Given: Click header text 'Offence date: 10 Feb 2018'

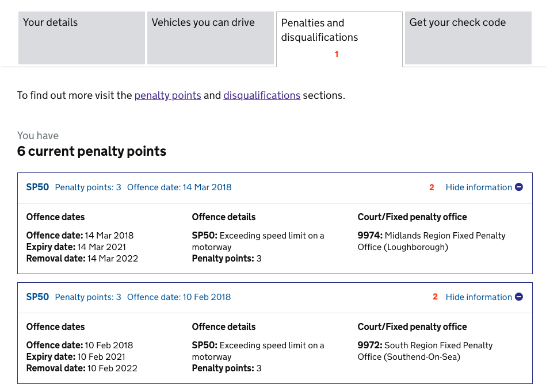Looking at the screenshot, I should [179, 297].
